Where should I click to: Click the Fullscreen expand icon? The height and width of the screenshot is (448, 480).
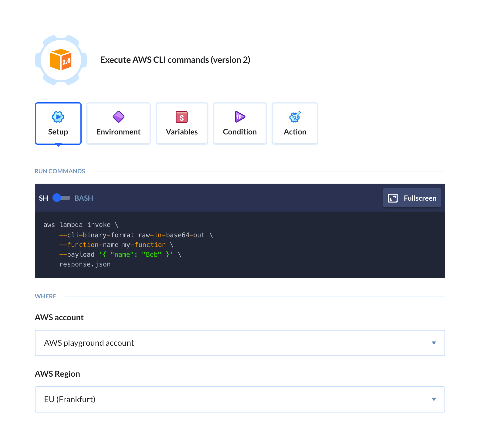393,198
